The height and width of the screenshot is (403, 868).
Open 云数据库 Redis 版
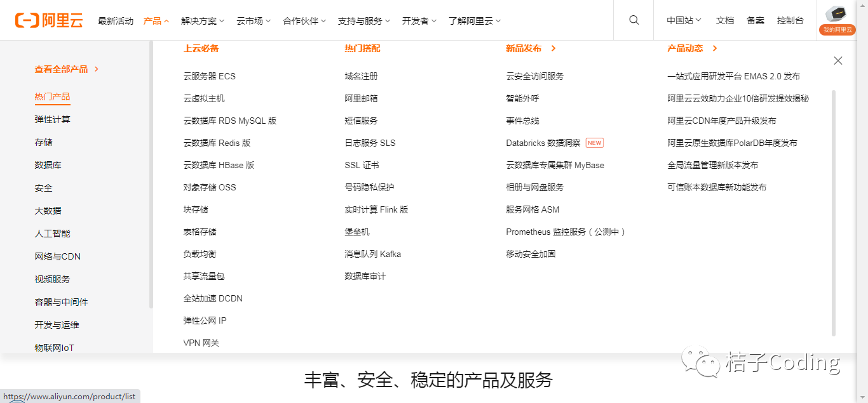click(217, 143)
